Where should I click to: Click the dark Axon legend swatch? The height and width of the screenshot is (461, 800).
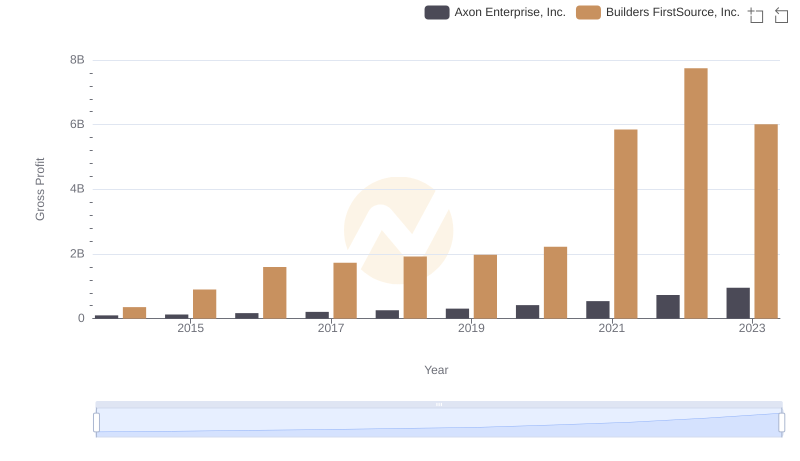(437, 12)
